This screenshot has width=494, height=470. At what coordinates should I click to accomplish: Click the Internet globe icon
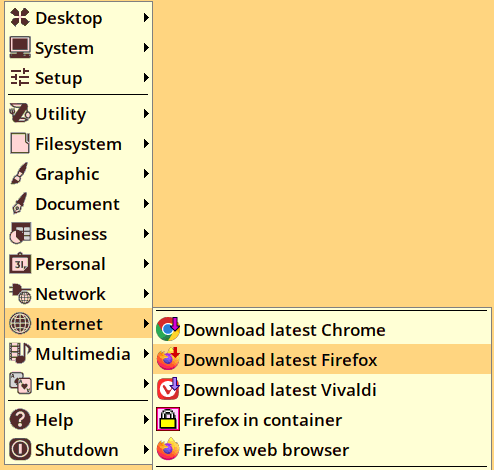click(20, 323)
